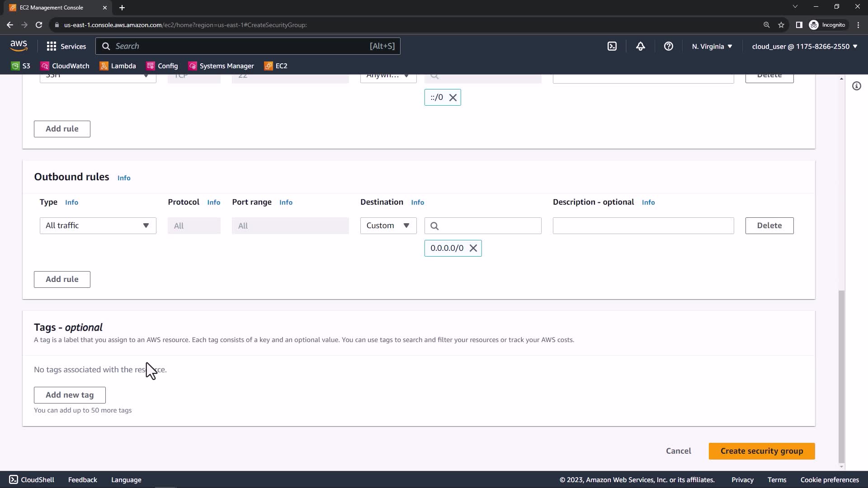This screenshot has height=488, width=868.
Task: Expand the All traffic type dropdown
Action: point(98,225)
